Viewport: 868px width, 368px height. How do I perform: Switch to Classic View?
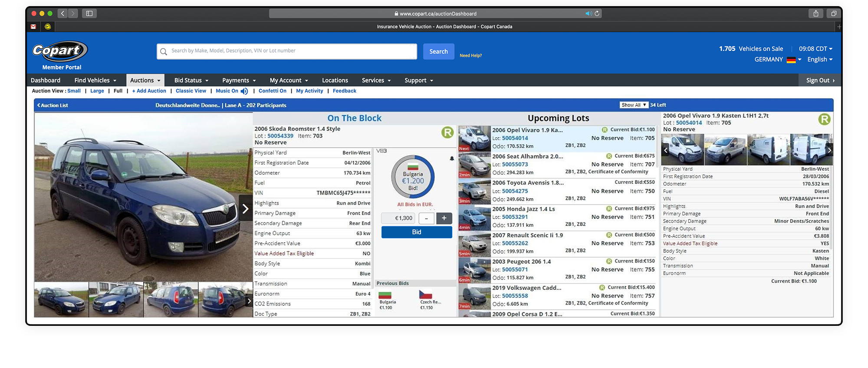[x=191, y=91]
